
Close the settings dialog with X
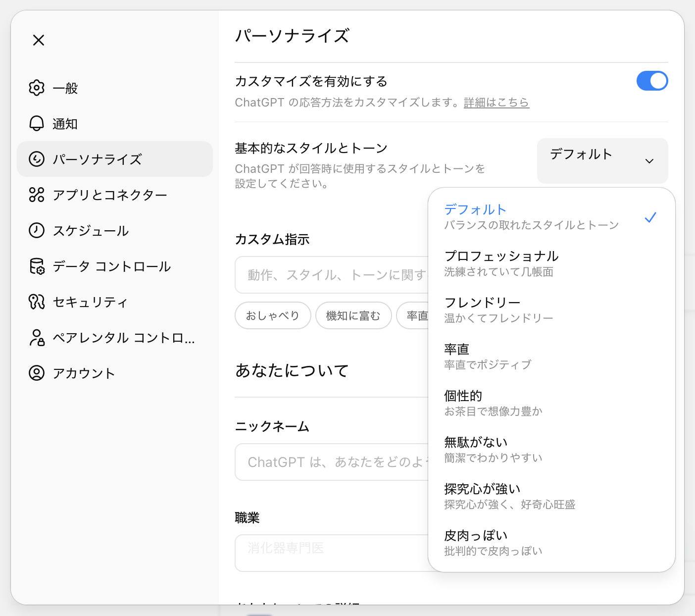click(39, 40)
